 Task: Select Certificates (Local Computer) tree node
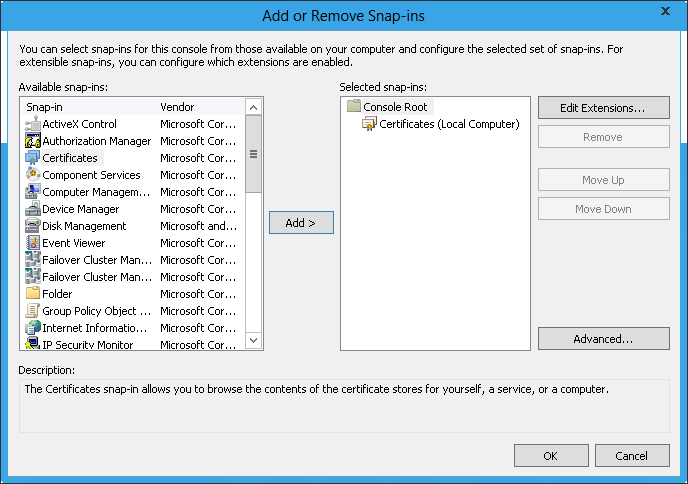(x=449, y=124)
